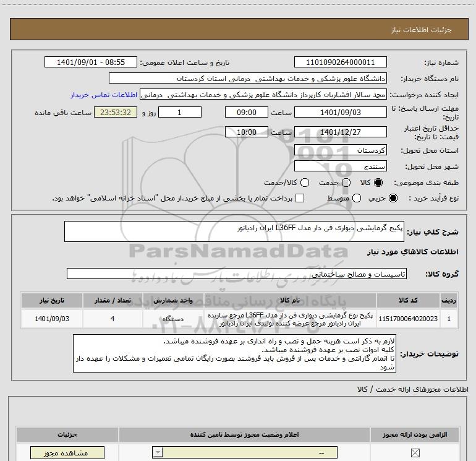Screen dimensions: 476x461
Task: Click the جزئیات column header
Action: (x=67, y=434)
